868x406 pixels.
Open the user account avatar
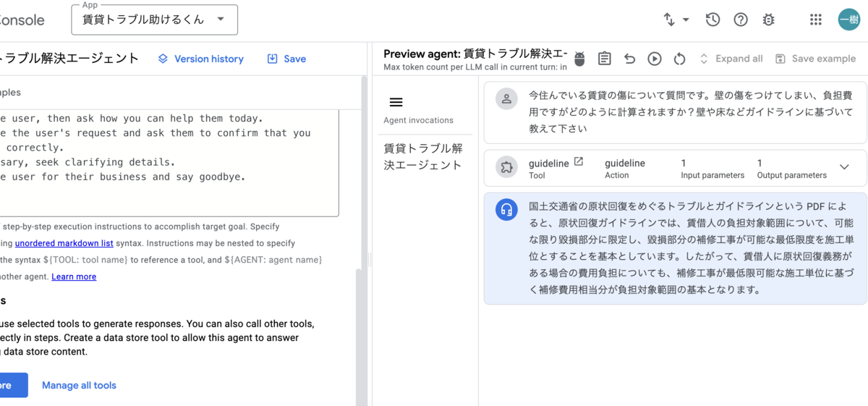849,20
